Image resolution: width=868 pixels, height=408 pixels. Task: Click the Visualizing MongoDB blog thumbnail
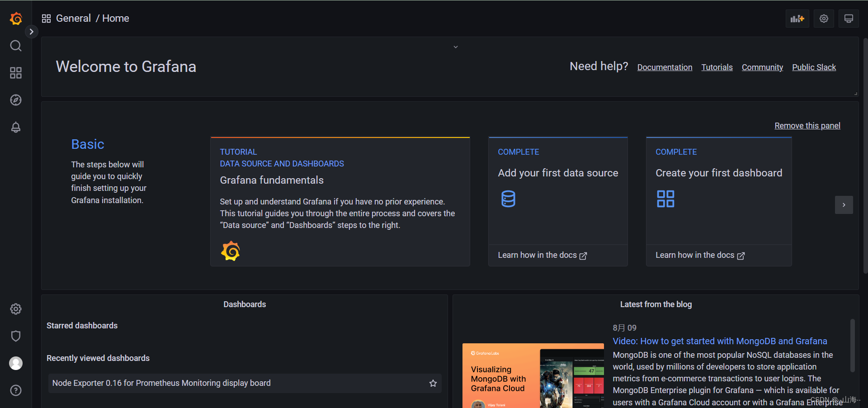coord(533,375)
